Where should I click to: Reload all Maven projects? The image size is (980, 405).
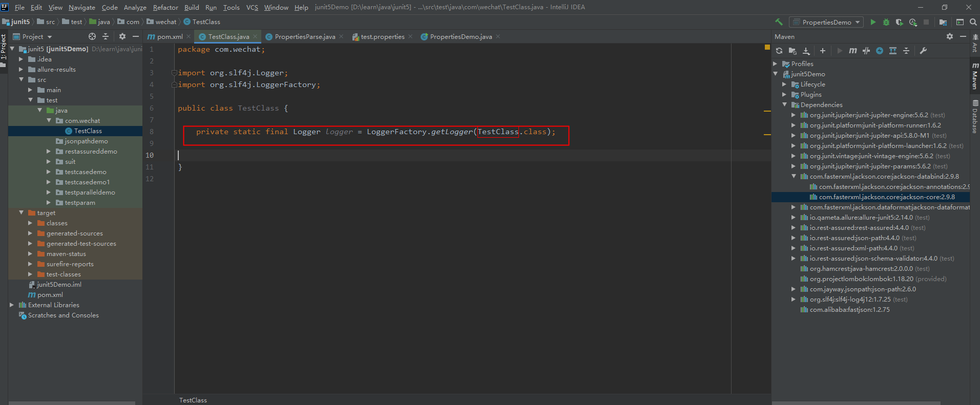click(779, 51)
